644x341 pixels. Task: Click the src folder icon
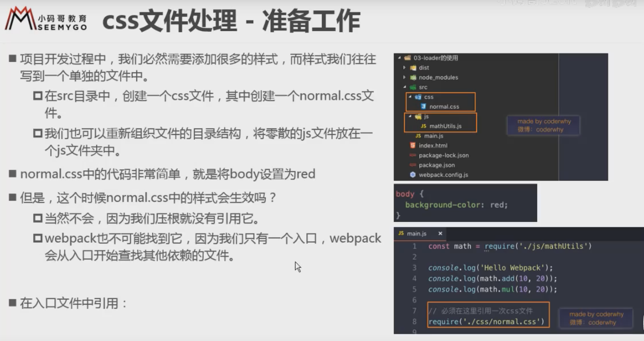[413, 87]
